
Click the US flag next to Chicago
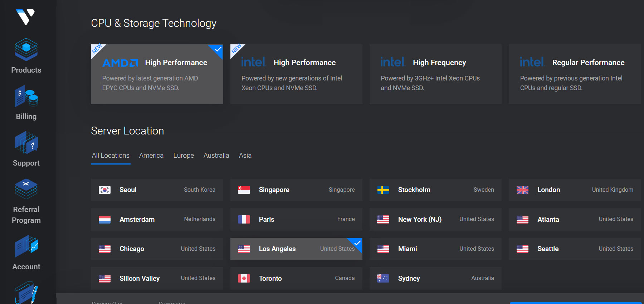(x=104, y=249)
